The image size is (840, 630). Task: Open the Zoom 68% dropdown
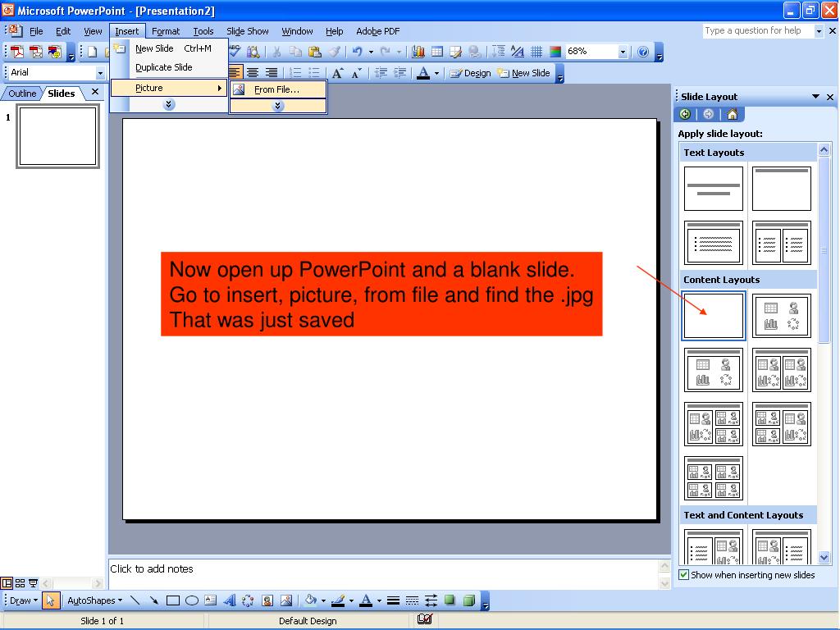623,52
